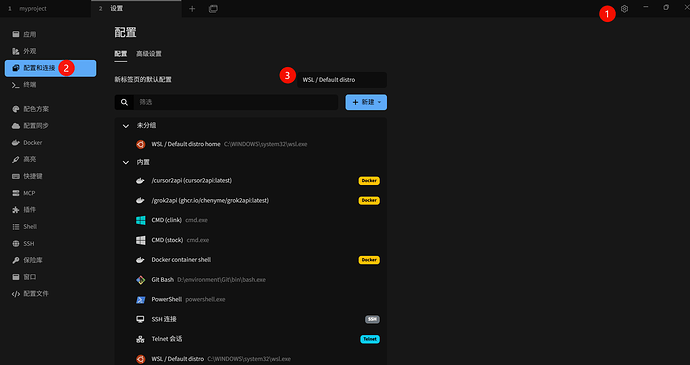Open the 窗口 window section
This screenshot has height=365, width=690.
coord(51,277)
